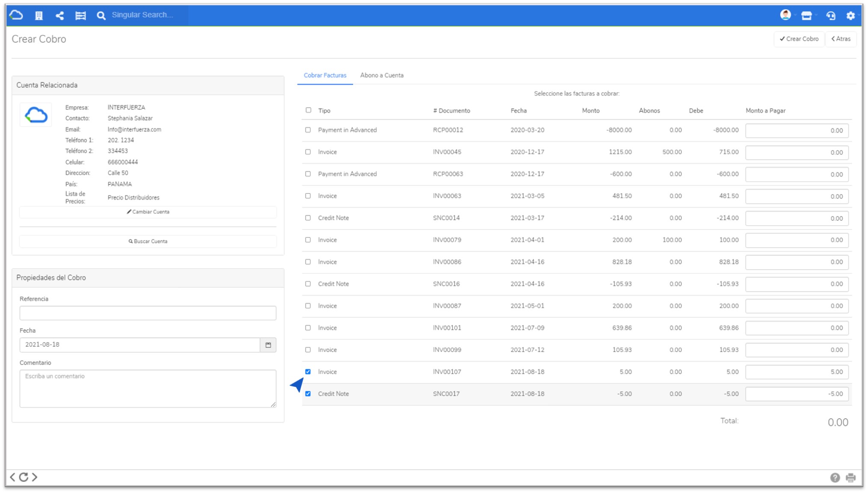Image resolution: width=868 pixels, height=493 pixels.
Task: Click the Precio Distribuidores value
Action: (x=134, y=198)
